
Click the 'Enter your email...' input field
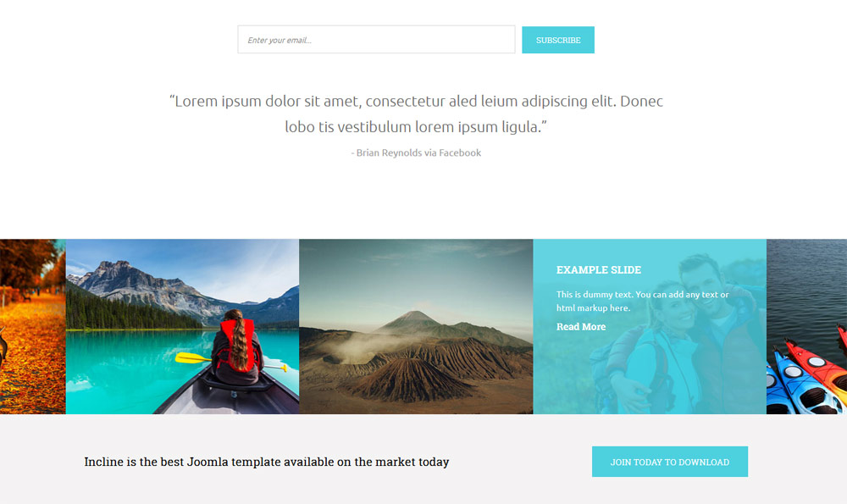[x=376, y=40]
